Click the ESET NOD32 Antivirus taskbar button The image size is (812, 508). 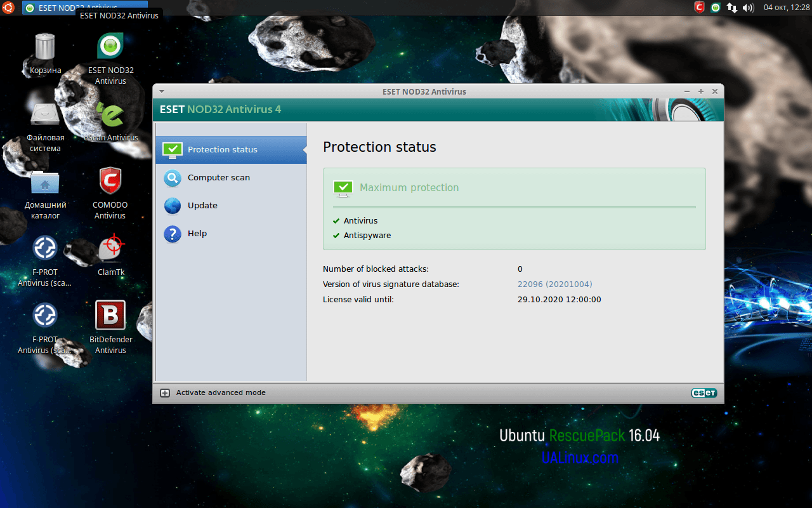tap(84, 8)
